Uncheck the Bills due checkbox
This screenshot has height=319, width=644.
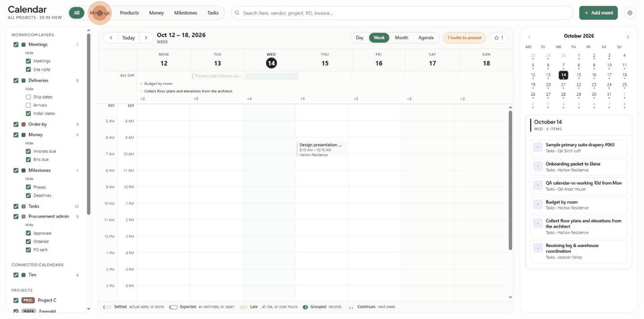(28, 159)
